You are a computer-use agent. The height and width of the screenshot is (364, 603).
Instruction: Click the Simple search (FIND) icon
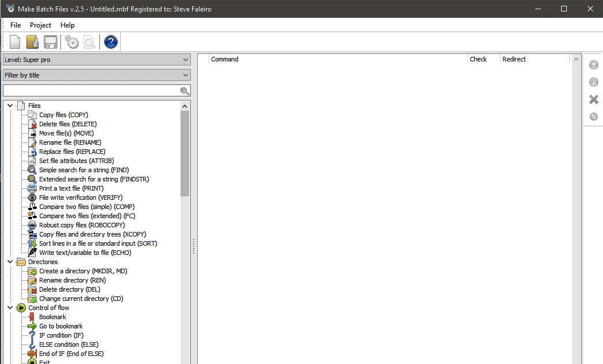(x=32, y=170)
